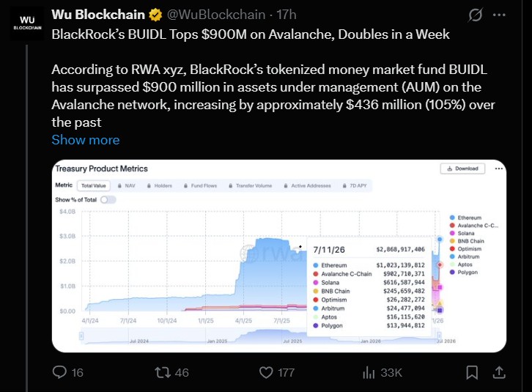532x392 pixels.
Task: Like the tweet with heart icon
Action: (x=266, y=372)
